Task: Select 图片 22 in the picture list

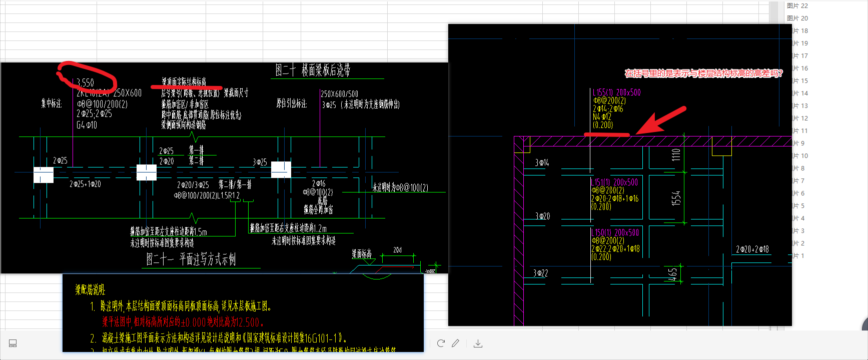Action: coord(797,5)
